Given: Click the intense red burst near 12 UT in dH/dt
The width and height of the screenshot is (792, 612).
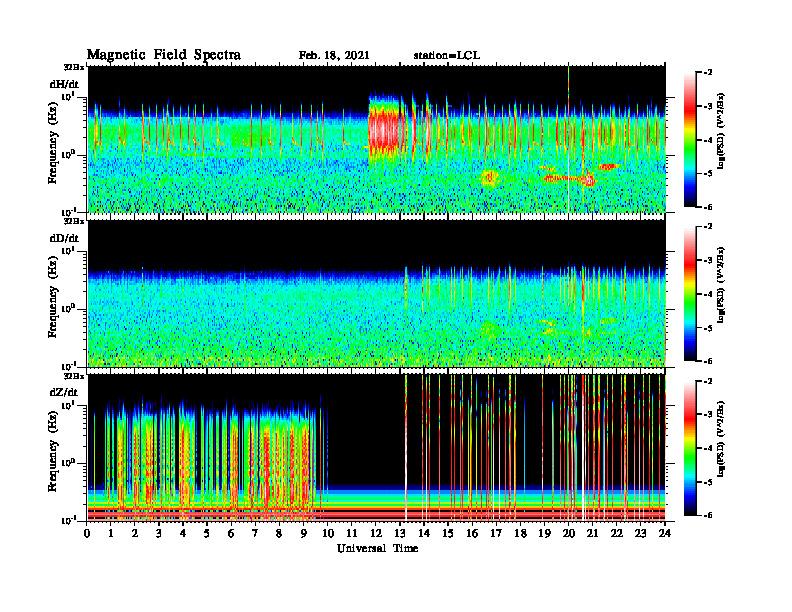Looking at the screenshot, I should tap(385, 130).
